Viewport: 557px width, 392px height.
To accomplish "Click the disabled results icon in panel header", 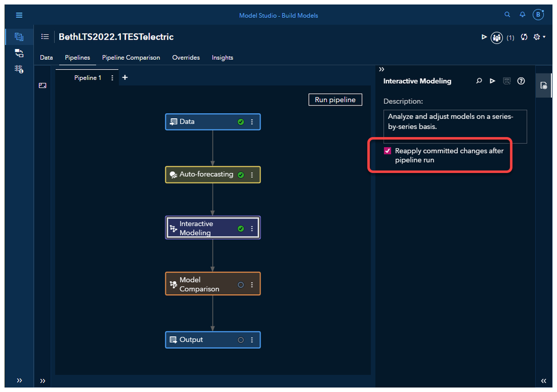I will click(x=507, y=81).
